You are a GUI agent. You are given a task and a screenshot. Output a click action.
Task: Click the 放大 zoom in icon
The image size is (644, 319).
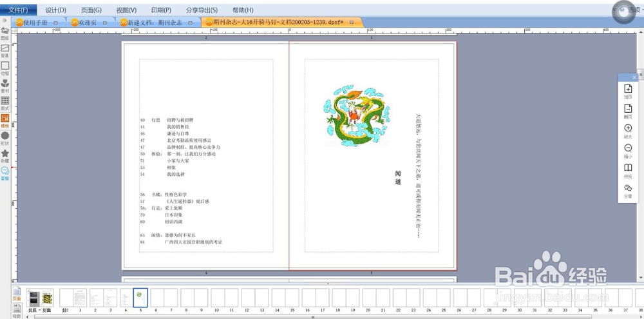tap(628, 131)
